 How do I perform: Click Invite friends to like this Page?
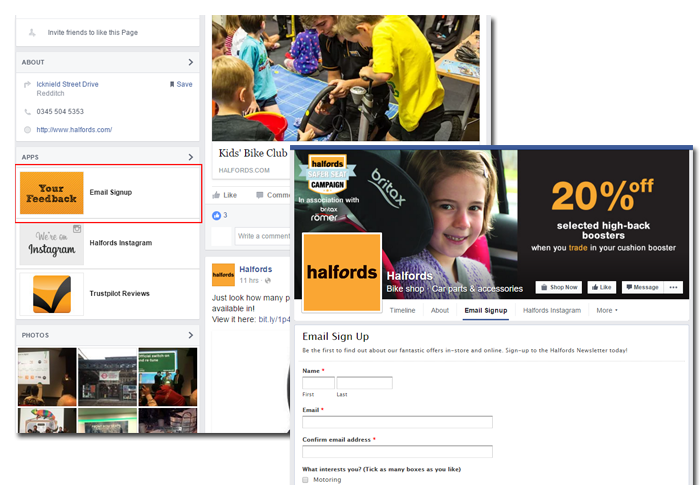[92, 33]
